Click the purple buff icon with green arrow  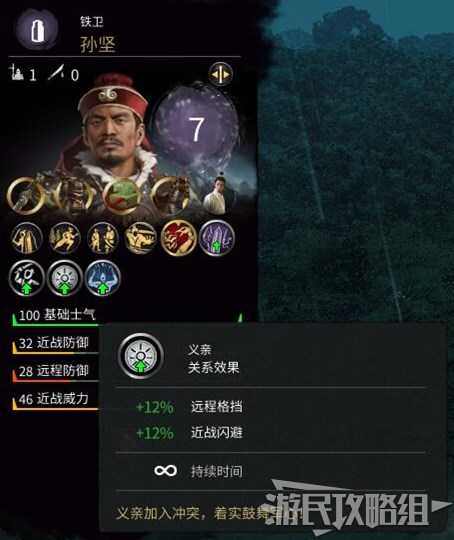pos(217,238)
